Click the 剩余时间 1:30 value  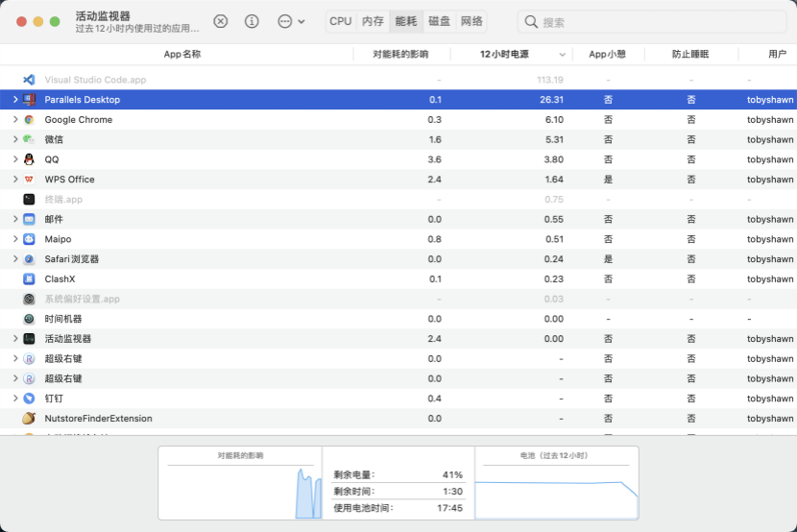452,492
